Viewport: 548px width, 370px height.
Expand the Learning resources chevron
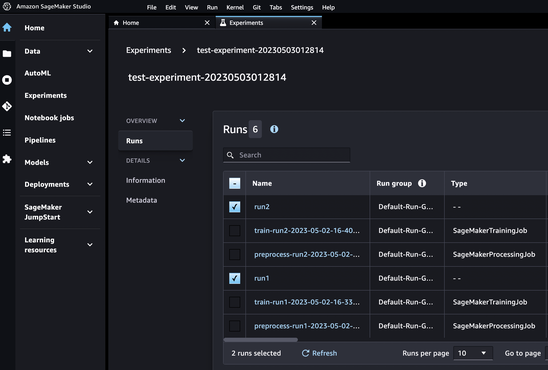click(90, 245)
